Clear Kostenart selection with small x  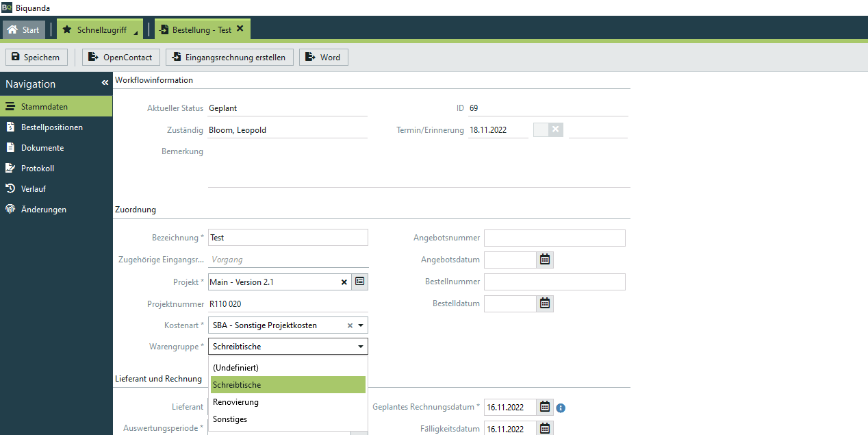pyautogui.click(x=350, y=325)
